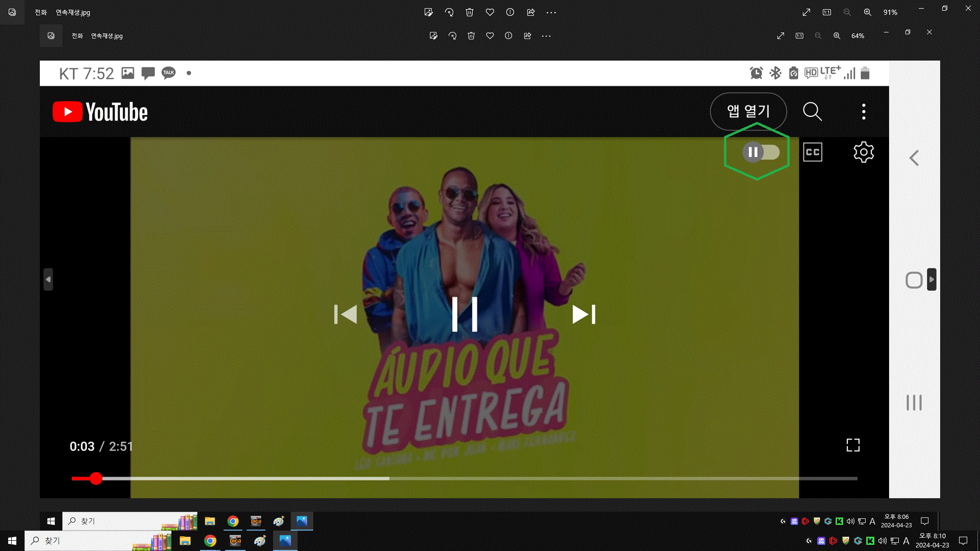This screenshot has width=980, height=551.
Task: Click Chrome icon in nested inner taskbar
Action: click(x=233, y=521)
